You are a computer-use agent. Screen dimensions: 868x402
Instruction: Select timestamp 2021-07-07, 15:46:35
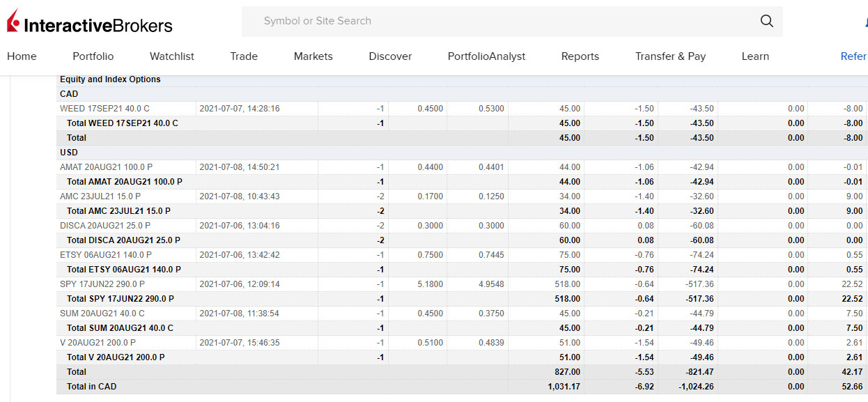(x=240, y=343)
